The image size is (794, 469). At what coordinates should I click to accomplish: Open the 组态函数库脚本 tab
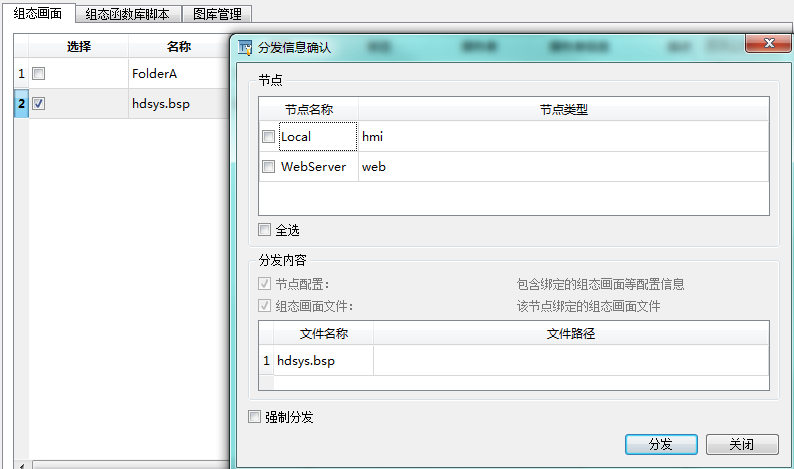pyautogui.click(x=128, y=14)
